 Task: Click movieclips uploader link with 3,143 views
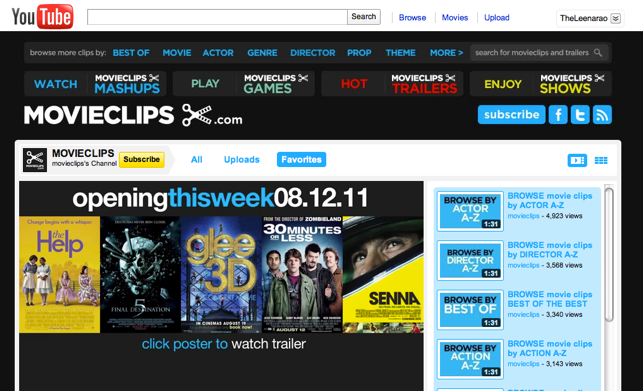click(523, 364)
